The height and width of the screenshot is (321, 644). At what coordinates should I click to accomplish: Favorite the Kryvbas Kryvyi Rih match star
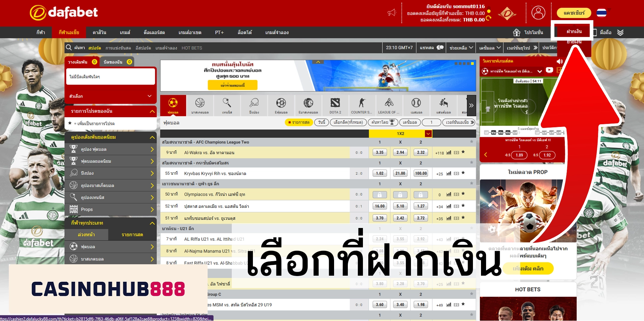click(463, 173)
